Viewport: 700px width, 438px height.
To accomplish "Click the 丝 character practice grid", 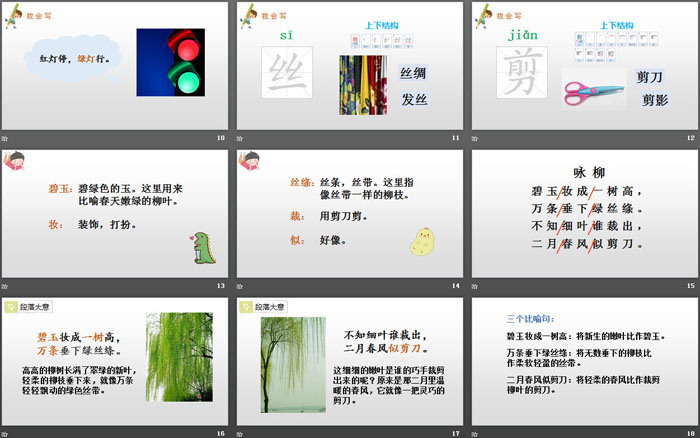I will click(x=287, y=72).
